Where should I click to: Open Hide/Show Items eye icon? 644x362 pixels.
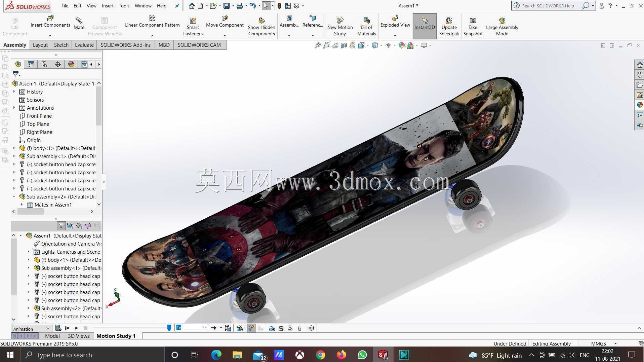(388, 45)
